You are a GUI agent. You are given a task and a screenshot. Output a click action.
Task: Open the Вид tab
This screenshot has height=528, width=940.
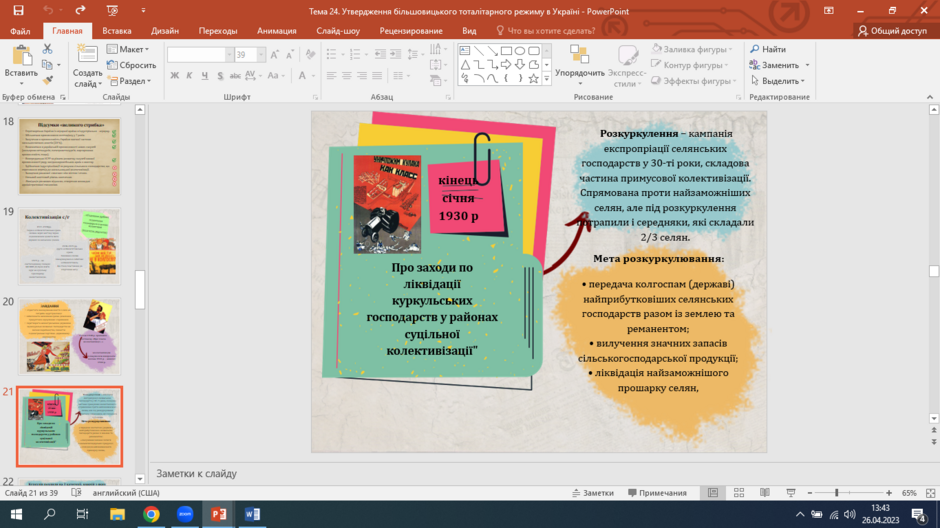pyautogui.click(x=469, y=31)
